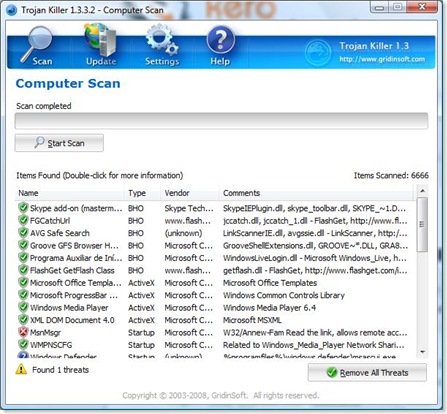Click the shield icon for FlashGet GetFlash Class
Image resolution: width=447 pixels, height=414 pixels.
click(x=23, y=270)
